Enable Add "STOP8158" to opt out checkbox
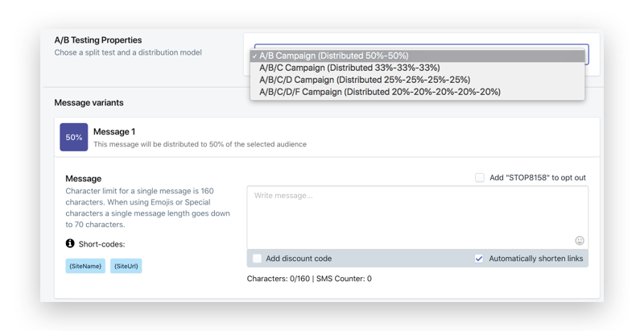Screen dimensions: 644x331 (x=480, y=177)
